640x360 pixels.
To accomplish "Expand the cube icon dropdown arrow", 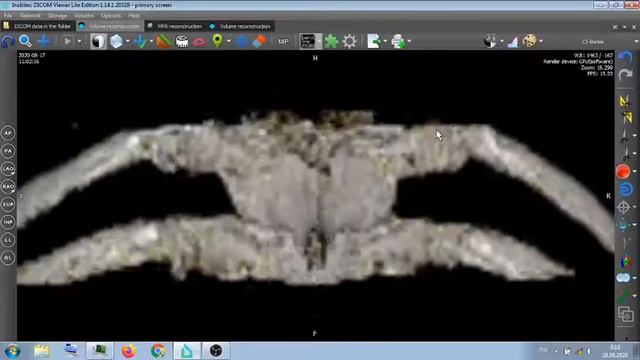I will pyautogui.click(x=128, y=41).
